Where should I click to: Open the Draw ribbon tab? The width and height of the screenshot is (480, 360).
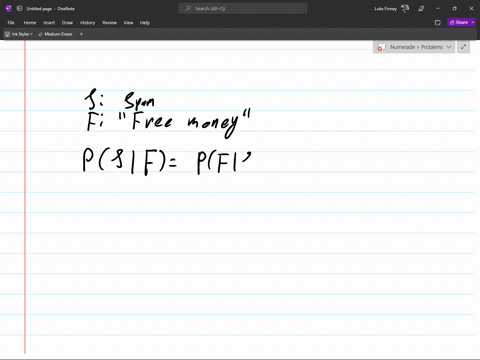pyautogui.click(x=67, y=23)
